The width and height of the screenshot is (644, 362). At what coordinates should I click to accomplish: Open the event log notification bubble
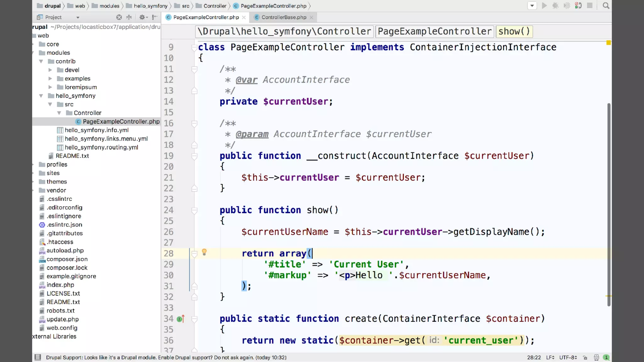(606, 357)
